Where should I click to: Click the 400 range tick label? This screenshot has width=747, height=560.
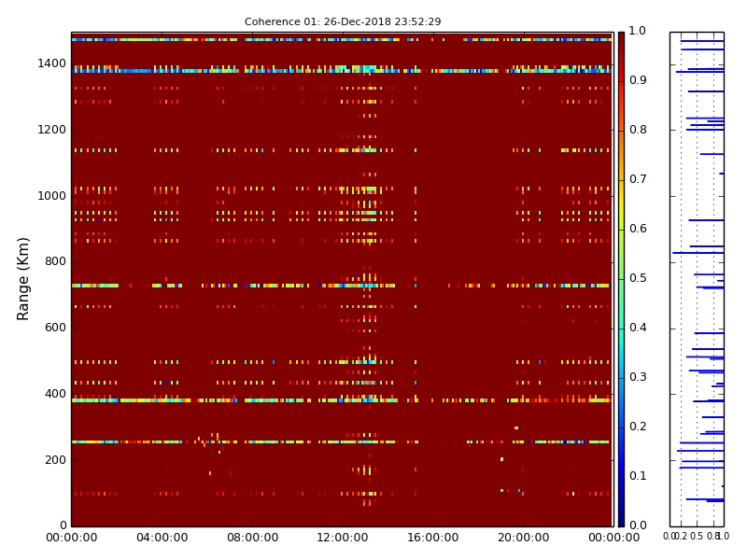coord(55,394)
